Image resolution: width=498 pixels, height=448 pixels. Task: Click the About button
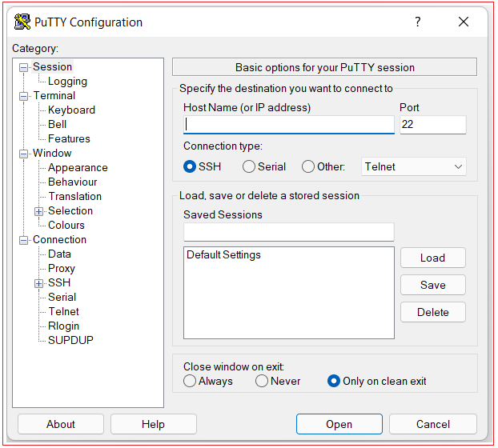pyautogui.click(x=61, y=424)
